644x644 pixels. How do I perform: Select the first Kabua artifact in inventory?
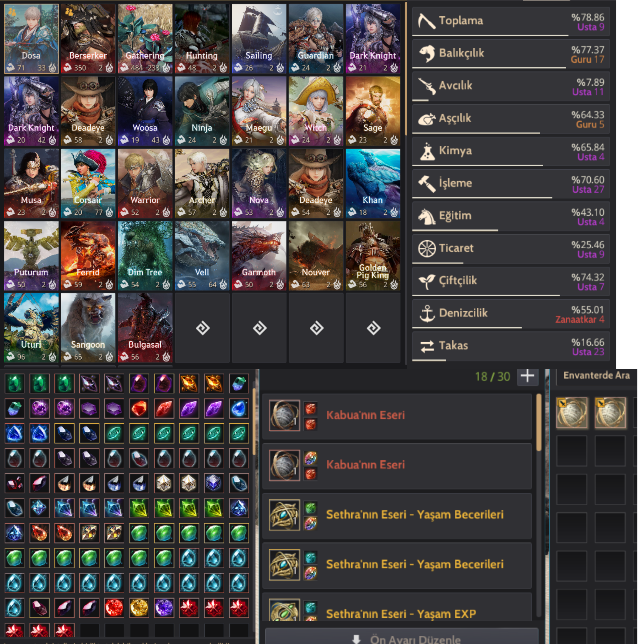tap(572, 413)
